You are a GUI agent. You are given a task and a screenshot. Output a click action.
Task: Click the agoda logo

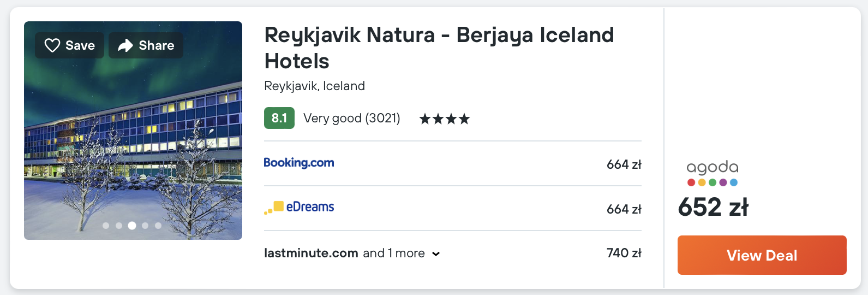[713, 173]
